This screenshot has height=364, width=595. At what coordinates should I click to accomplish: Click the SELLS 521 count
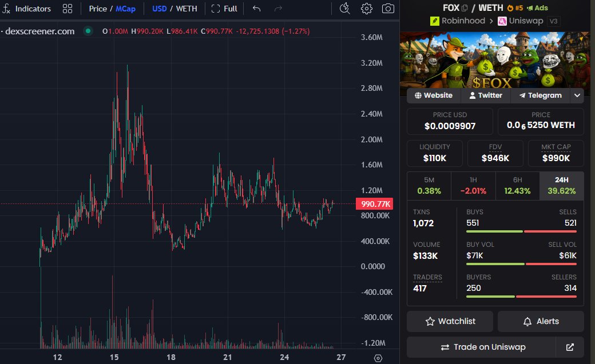pos(570,223)
